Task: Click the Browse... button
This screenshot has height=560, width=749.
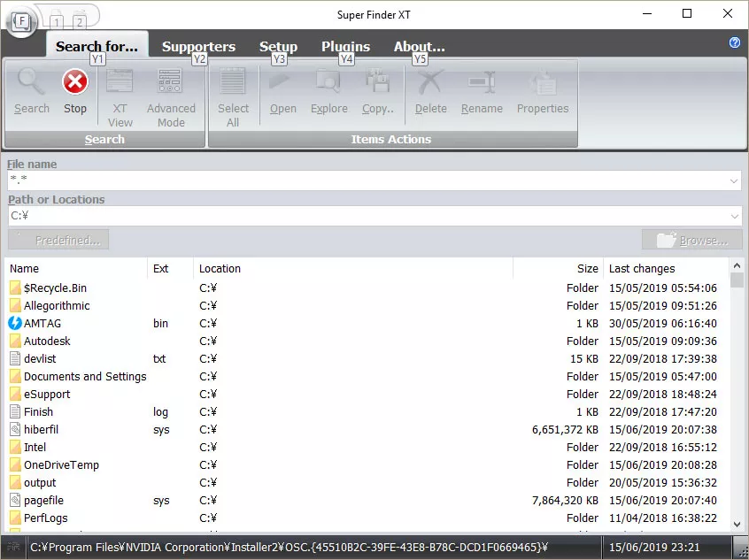Action: pos(691,240)
